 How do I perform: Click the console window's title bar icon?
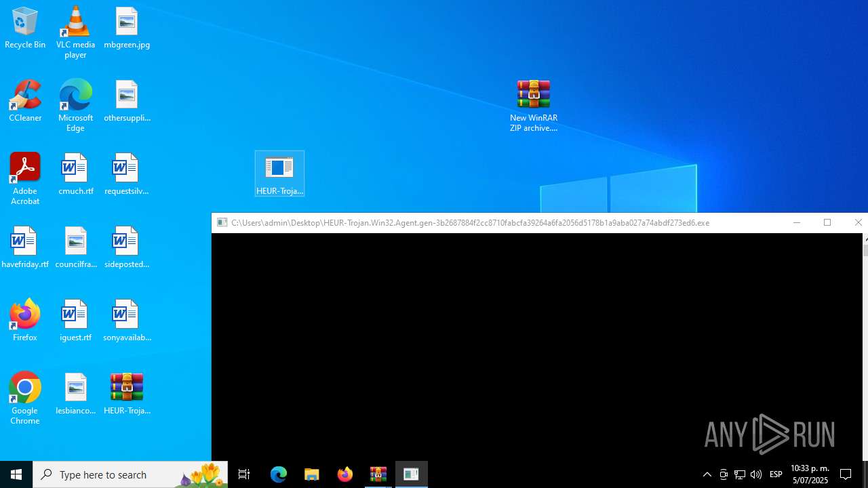(222, 222)
